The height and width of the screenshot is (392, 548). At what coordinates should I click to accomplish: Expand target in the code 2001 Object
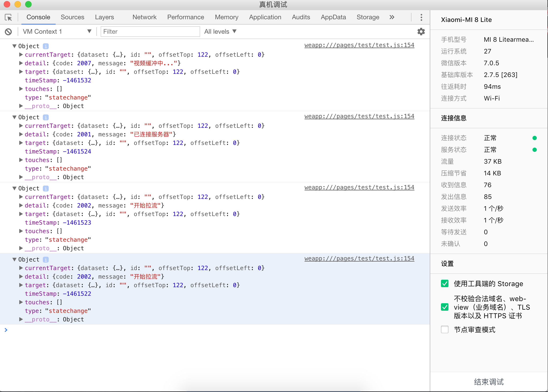click(21, 143)
